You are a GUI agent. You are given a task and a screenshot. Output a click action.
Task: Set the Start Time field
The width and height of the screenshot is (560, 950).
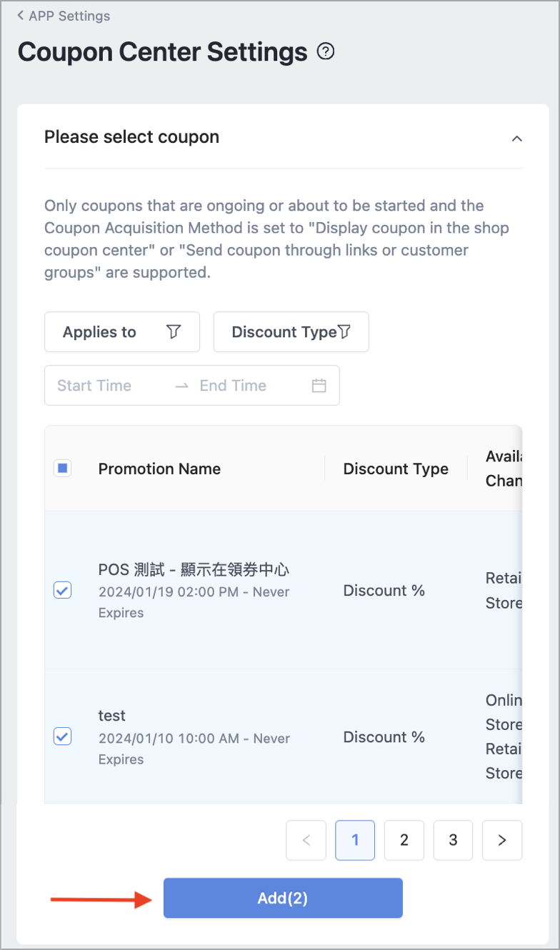94,386
